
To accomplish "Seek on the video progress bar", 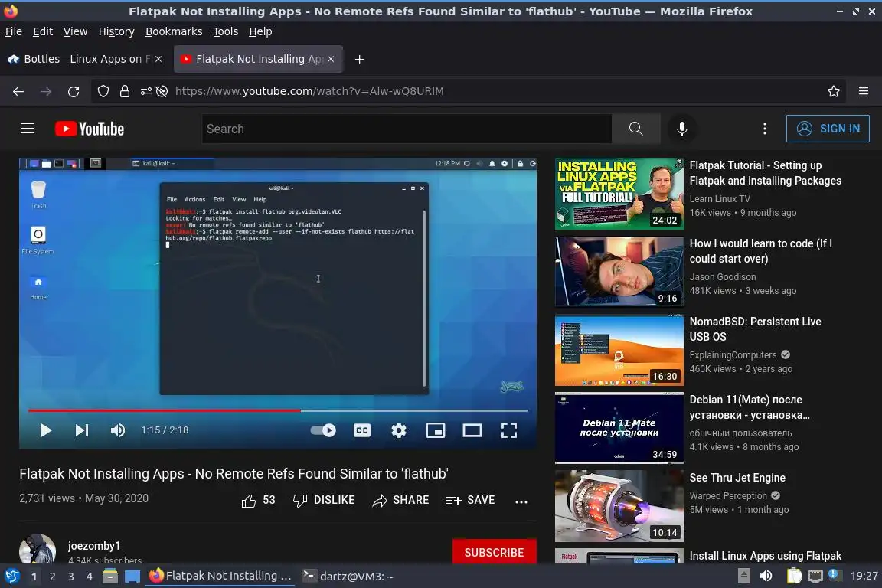I will 278,410.
